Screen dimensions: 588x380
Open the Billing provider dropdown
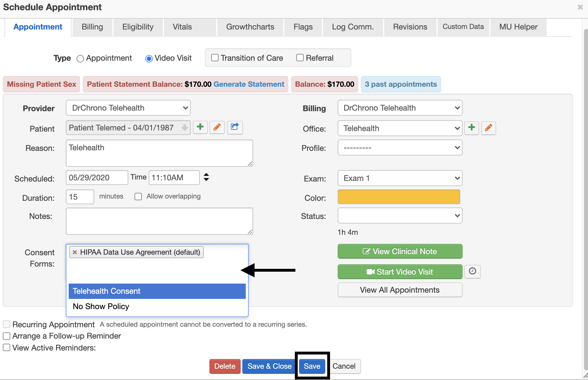(400, 108)
